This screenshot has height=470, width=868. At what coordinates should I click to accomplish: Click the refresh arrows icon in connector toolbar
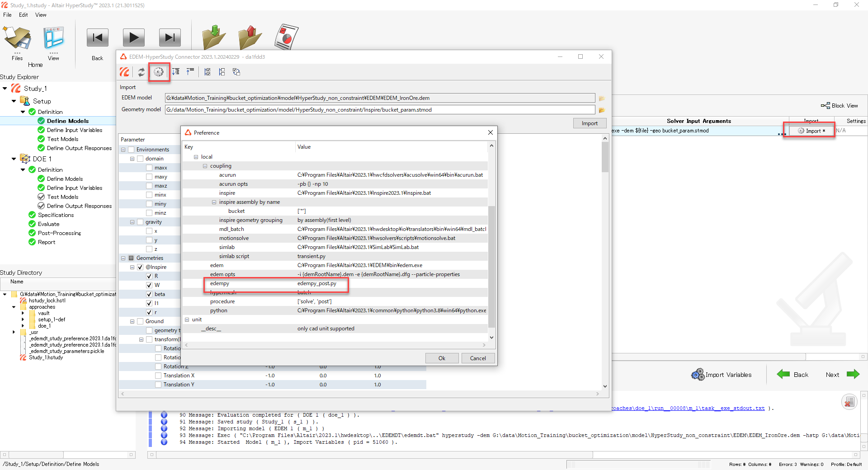[142, 72]
